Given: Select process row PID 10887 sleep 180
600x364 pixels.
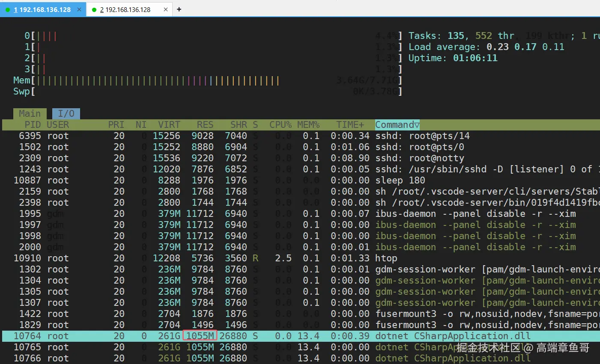Looking at the screenshot, I should point(301,181).
